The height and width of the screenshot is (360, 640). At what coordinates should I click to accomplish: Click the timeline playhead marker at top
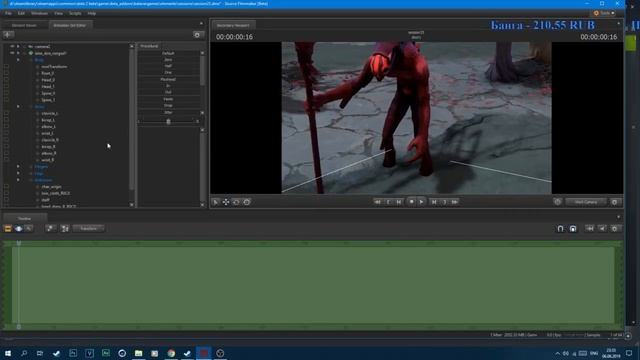point(18,243)
